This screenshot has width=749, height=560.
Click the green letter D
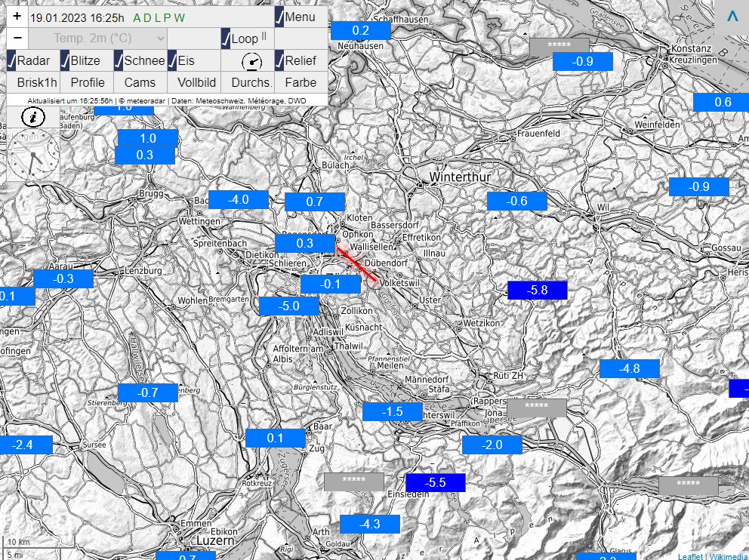(x=147, y=18)
